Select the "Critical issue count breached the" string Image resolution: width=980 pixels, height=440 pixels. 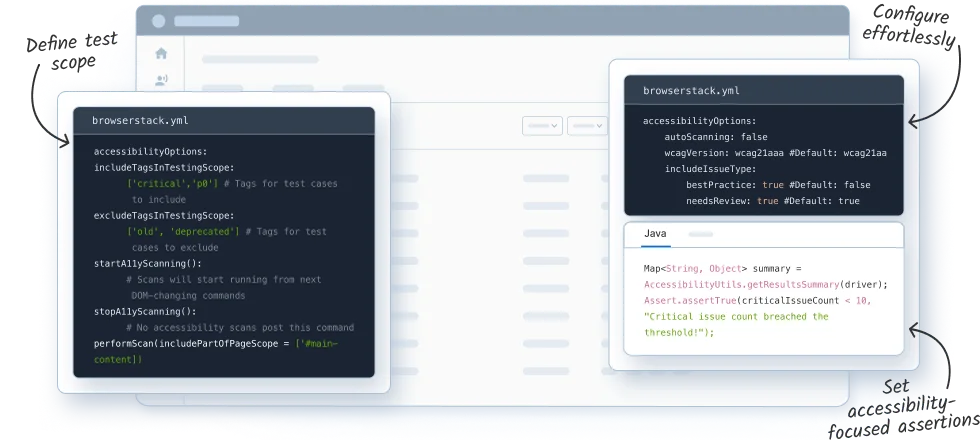coord(736,317)
